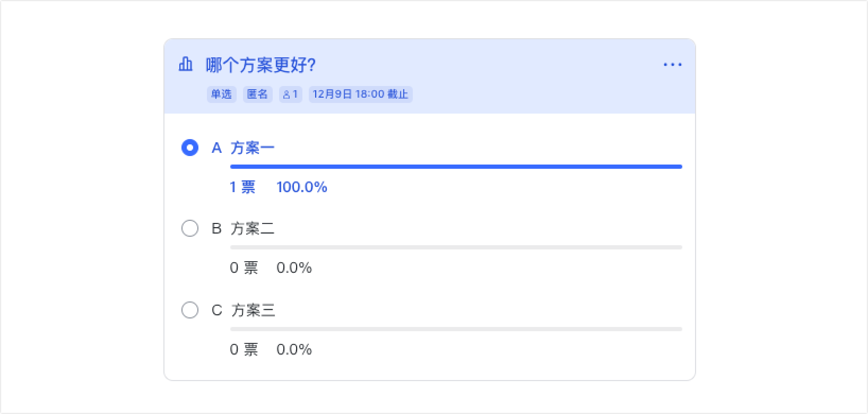Click the 100.0% percentage text

click(302, 187)
